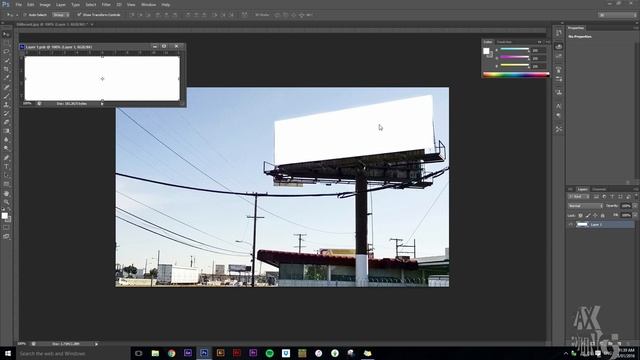Click the Billboard document tab
Image resolution: width=640 pixels, height=360 pixels.
coord(52,24)
